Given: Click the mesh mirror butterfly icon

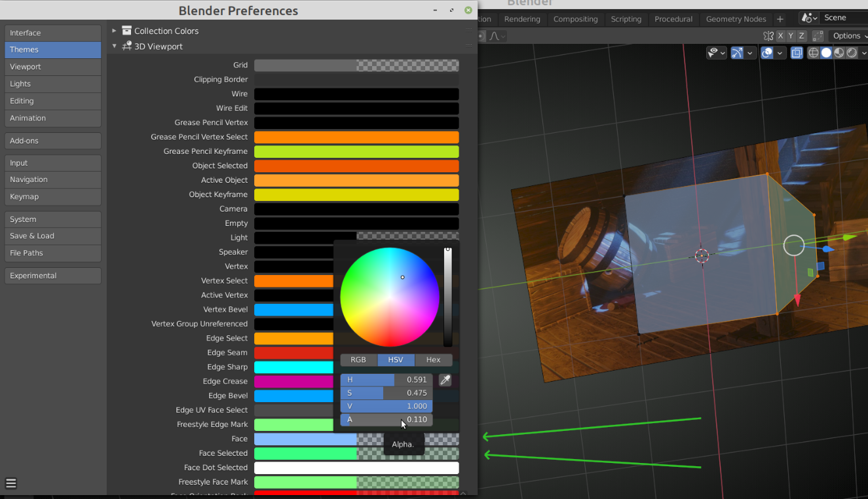Looking at the screenshot, I should 768,36.
